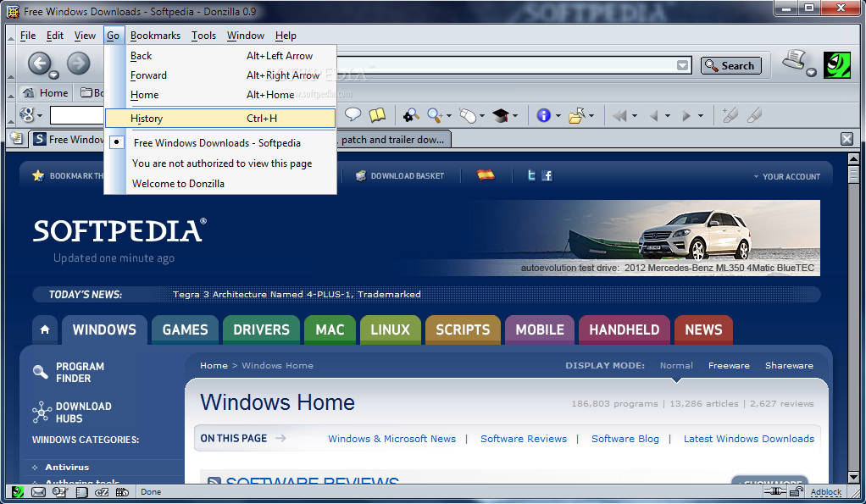Click the Adblock status bar label
The image size is (866, 504).
[825, 492]
